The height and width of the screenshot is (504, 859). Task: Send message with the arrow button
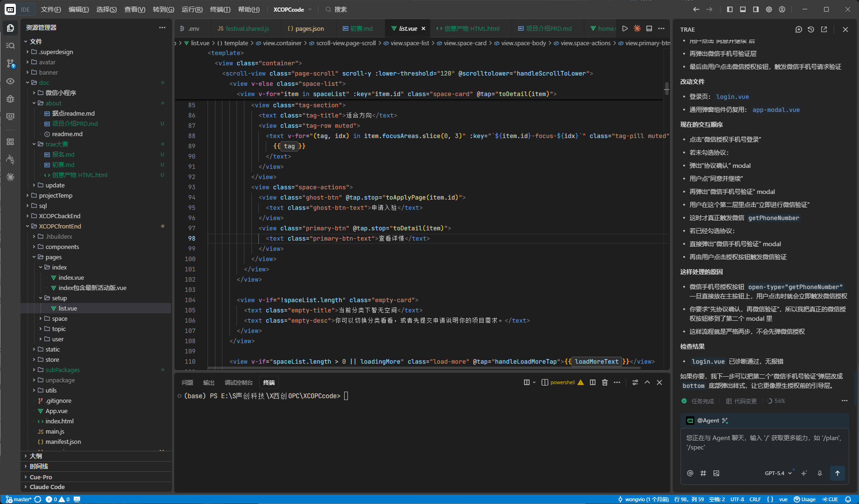838,473
